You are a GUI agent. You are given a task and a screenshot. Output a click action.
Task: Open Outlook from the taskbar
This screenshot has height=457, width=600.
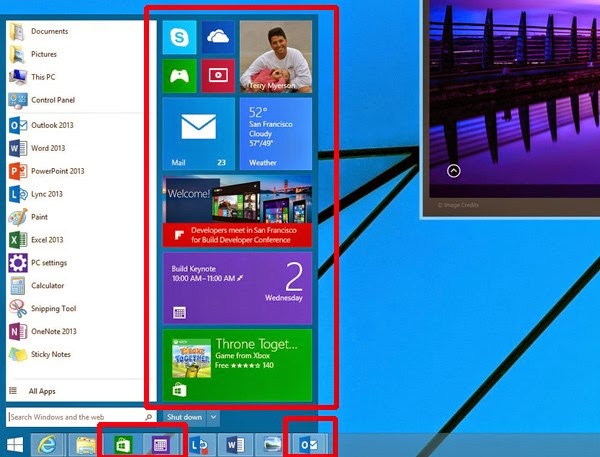309,445
